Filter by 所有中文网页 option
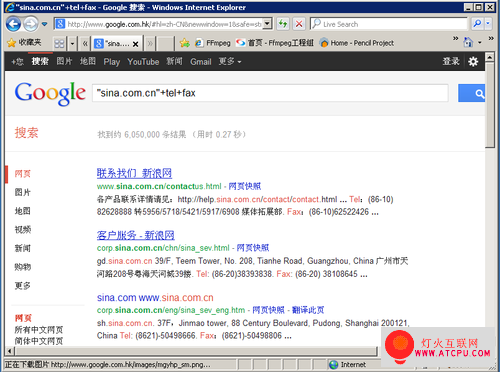The image size is (500, 372). pyautogui.click(x=39, y=330)
